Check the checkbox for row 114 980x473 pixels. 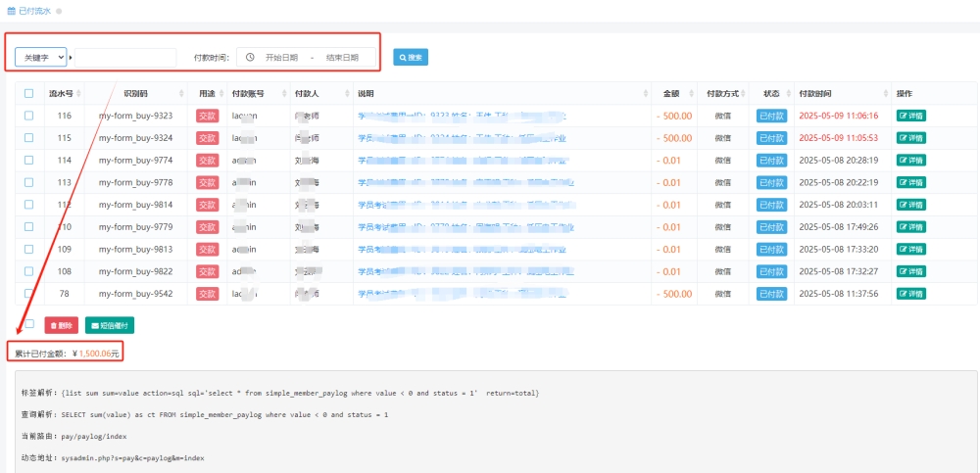point(28,160)
